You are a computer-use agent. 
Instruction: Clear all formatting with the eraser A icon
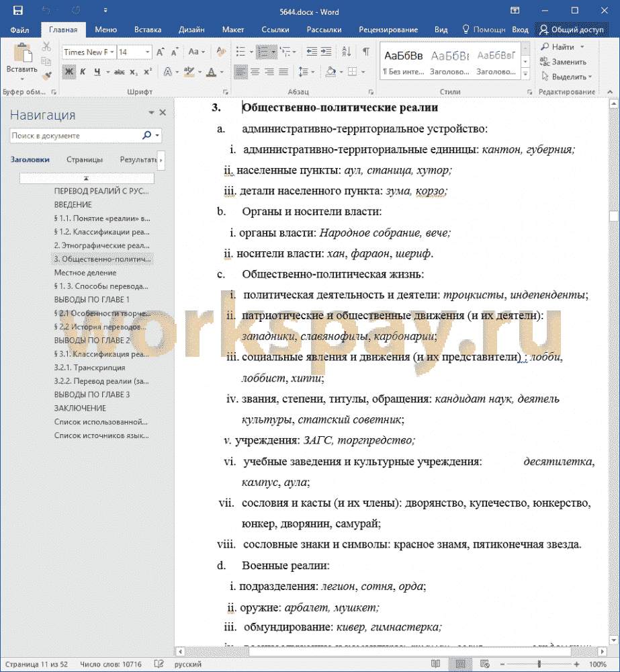click(x=221, y=52)
